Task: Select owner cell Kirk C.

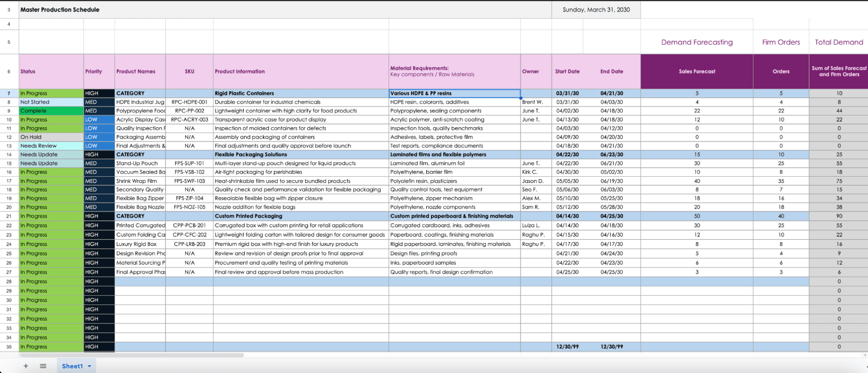Action: click(x=536, y=172)
